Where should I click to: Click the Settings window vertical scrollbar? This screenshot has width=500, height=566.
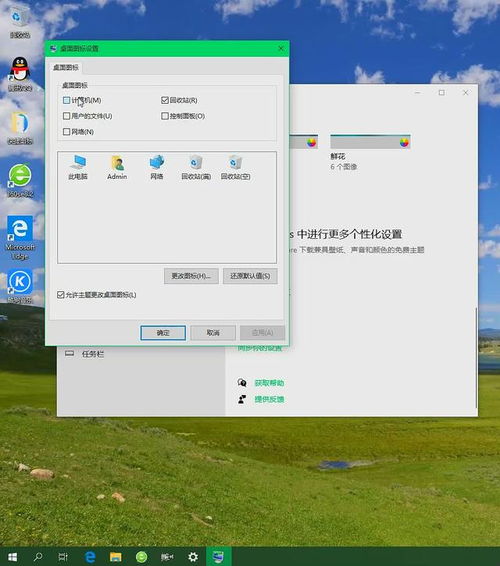(x=476, y=357)
